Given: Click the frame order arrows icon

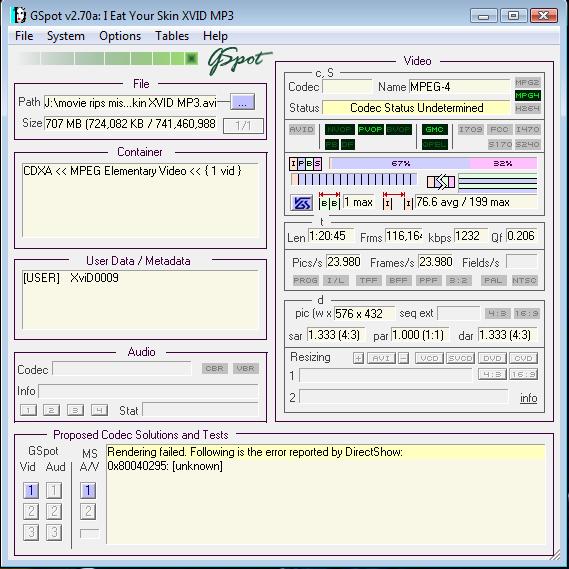Looking at the screenshot, I should point(441,182).
